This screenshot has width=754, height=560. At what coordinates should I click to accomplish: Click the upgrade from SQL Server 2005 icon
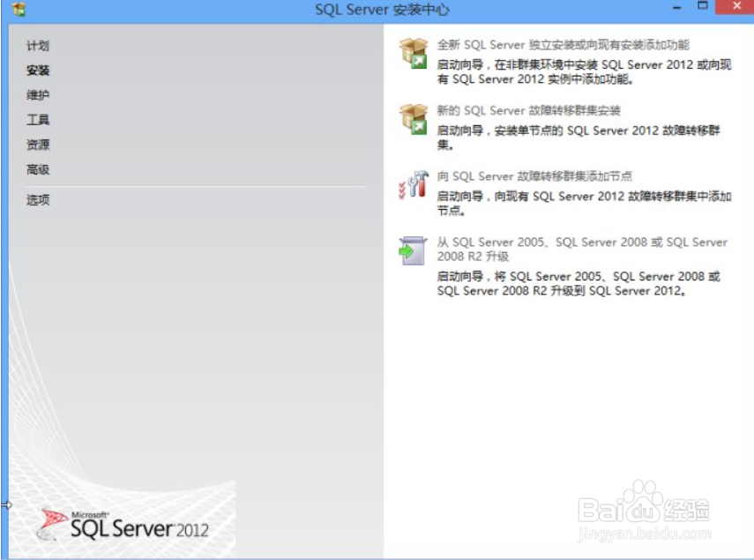pos(413,250)
